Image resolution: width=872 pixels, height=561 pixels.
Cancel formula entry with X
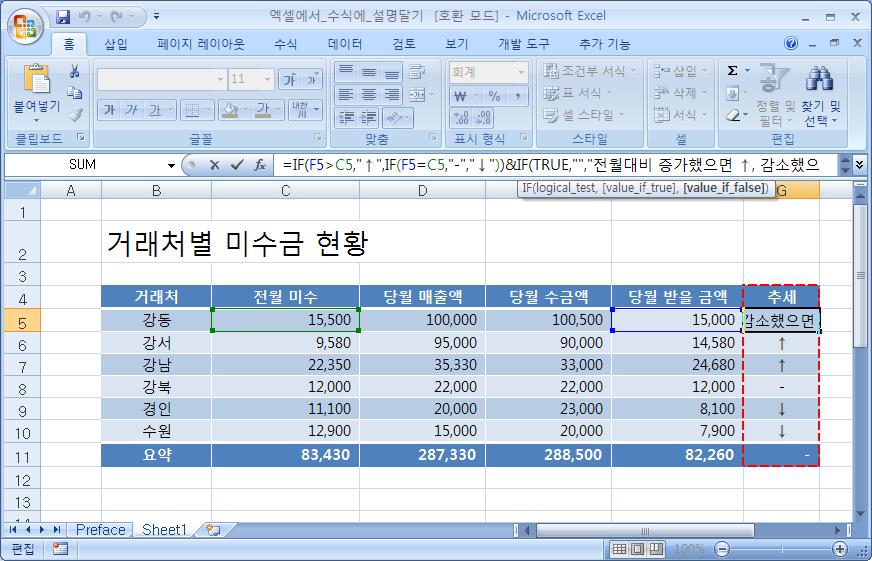[214, 165]
